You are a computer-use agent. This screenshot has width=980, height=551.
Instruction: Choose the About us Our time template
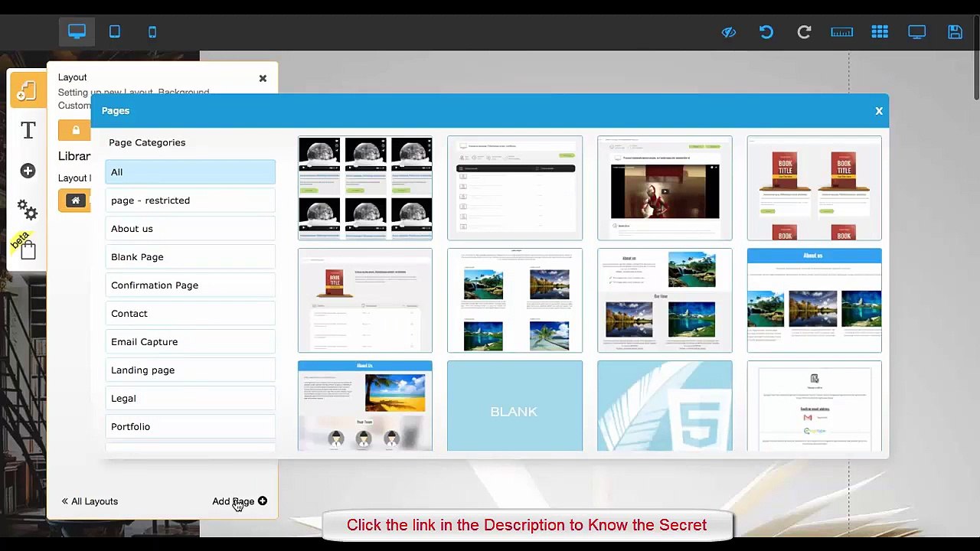tap(665, 300)
